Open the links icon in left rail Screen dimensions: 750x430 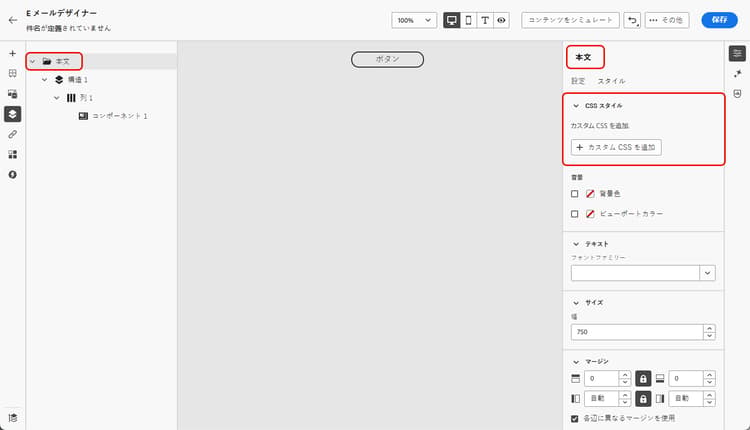coord(13,134)
